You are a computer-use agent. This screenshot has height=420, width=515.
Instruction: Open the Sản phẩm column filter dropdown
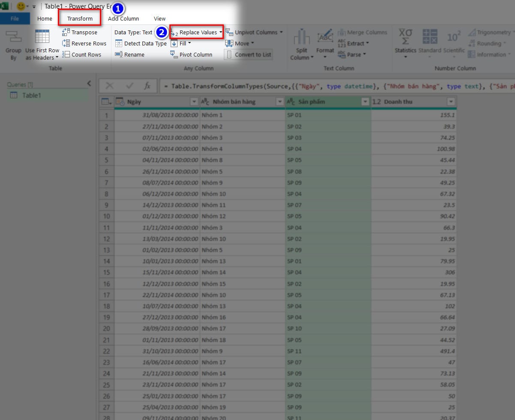tap(365, 102)
